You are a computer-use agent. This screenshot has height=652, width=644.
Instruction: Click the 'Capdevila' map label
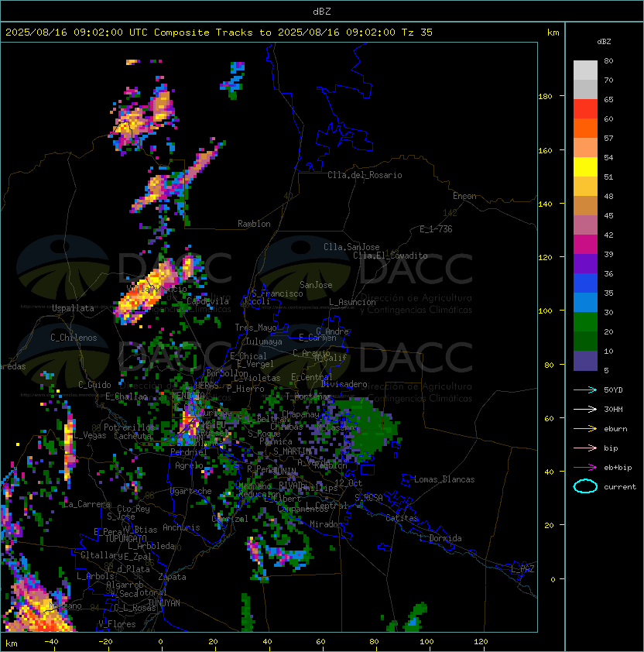pos(207,301)
